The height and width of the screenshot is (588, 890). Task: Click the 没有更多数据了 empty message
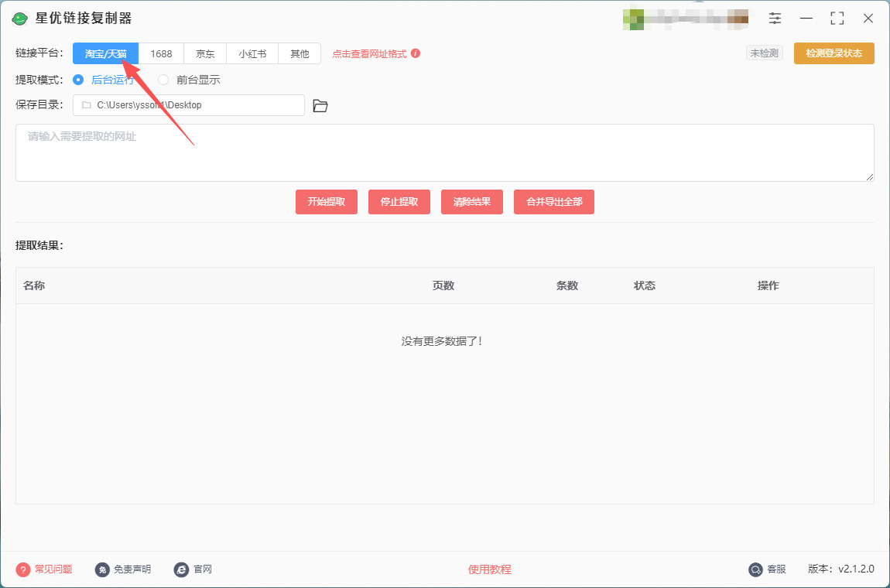click(442, 341)
